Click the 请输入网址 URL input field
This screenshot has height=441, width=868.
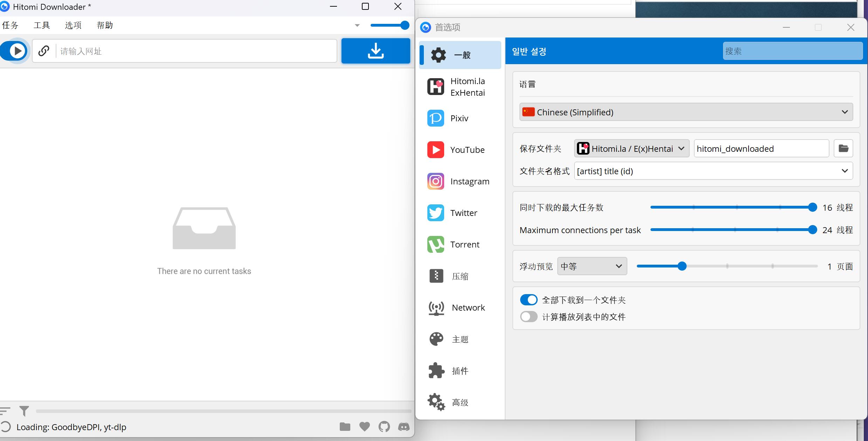tap(196, 51)
